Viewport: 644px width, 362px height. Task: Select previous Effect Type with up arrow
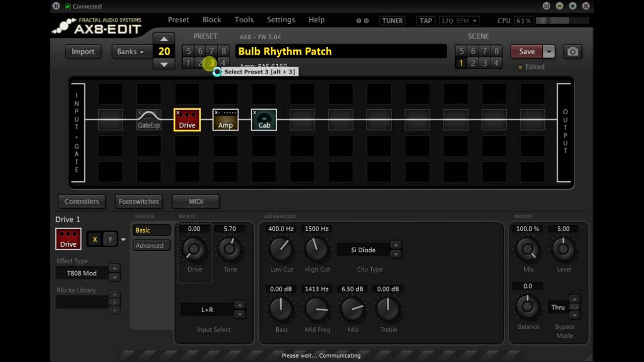(x=115, y=268)
